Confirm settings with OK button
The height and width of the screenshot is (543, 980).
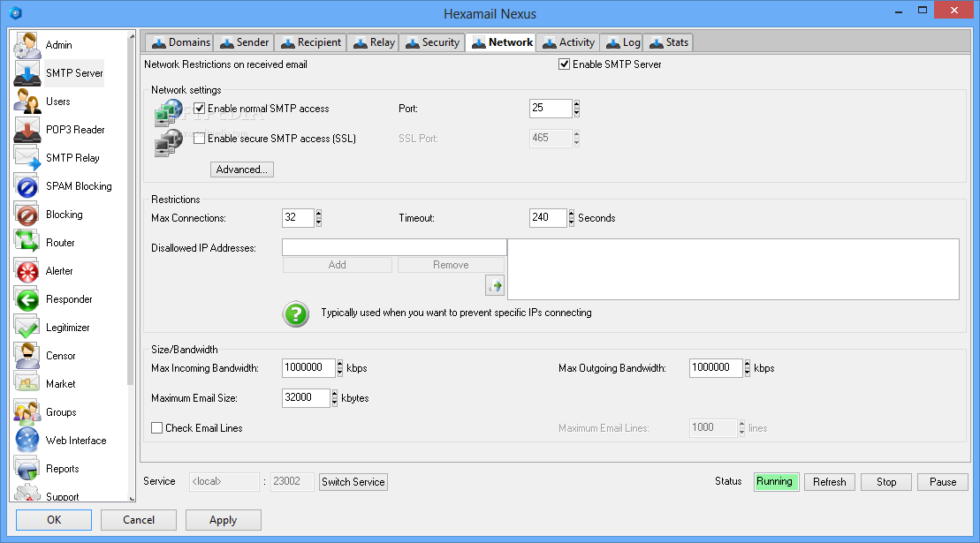click(54, 520)
